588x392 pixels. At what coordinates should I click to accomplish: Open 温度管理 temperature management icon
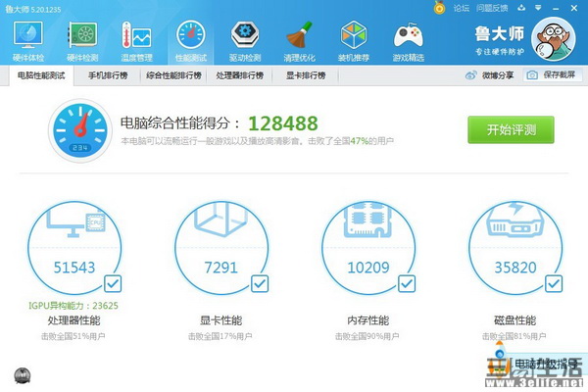pos(136,34)
